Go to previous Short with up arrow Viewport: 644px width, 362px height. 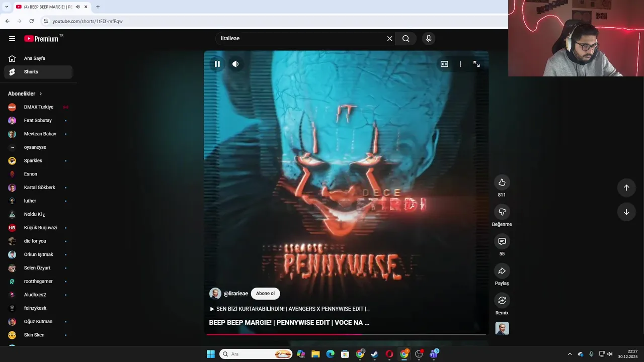tap(626, 188)
